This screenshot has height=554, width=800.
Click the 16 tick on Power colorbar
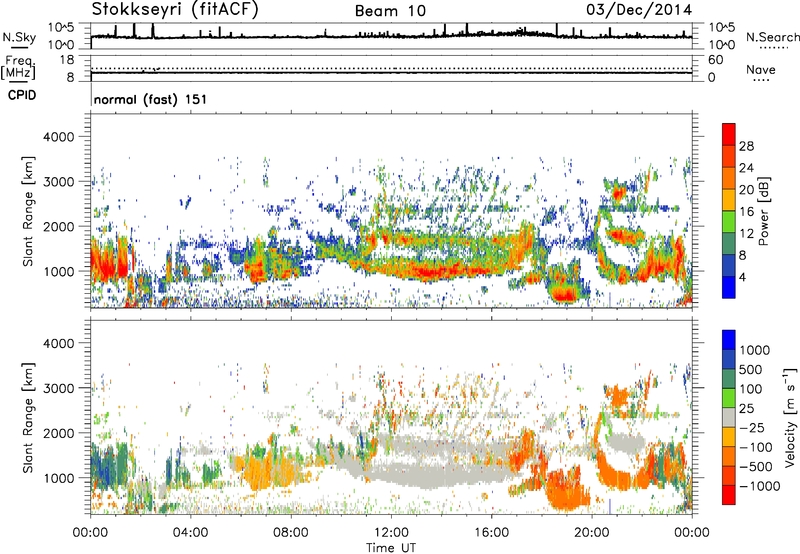[746, 212]
